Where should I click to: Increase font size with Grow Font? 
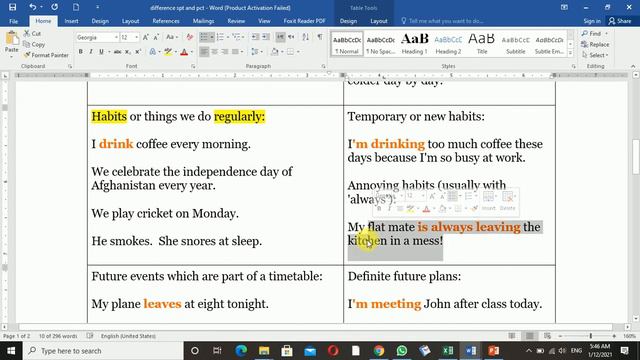click(146, 37)
